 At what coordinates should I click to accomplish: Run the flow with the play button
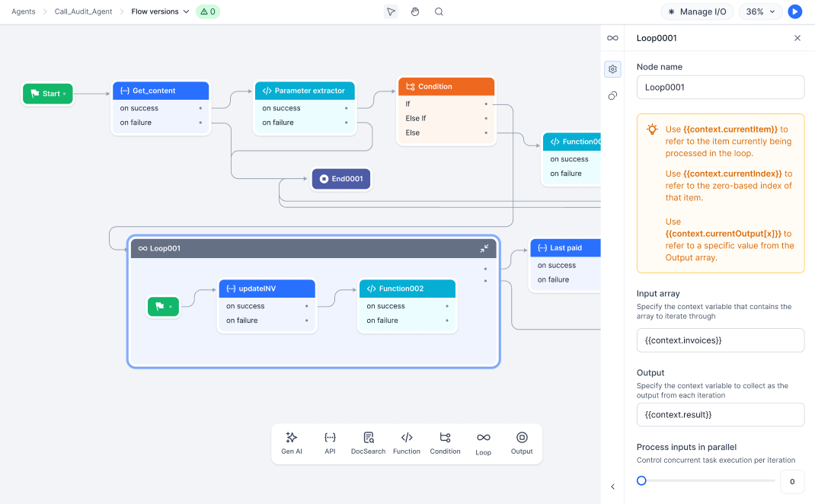pyautogui.click(x=794, y=11)
